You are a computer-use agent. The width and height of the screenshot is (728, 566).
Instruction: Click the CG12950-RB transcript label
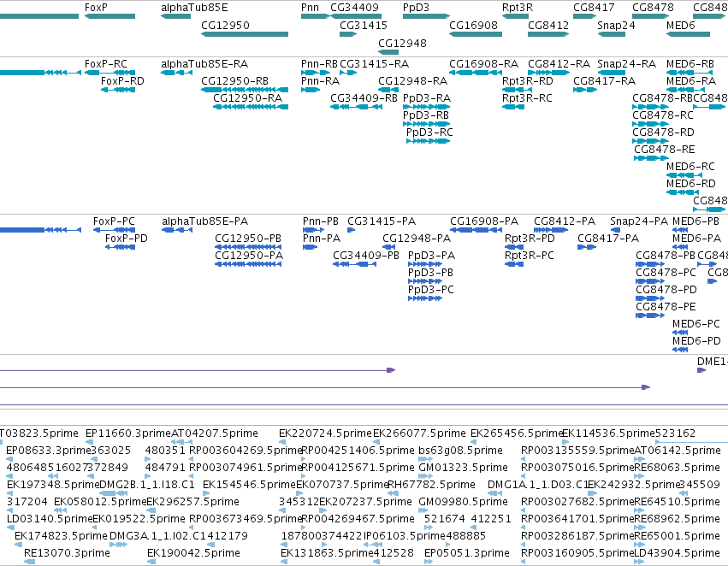click(234, 80)
